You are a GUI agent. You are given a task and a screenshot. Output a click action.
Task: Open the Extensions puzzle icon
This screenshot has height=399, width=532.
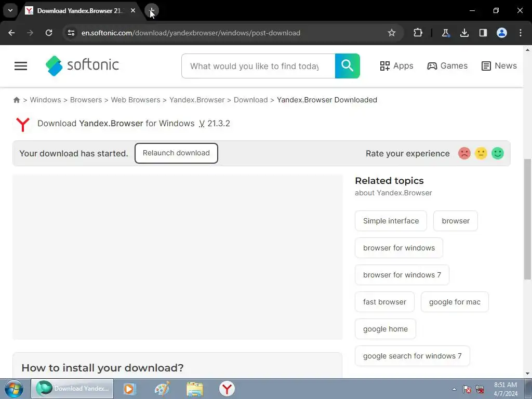[x=418, y=33]
